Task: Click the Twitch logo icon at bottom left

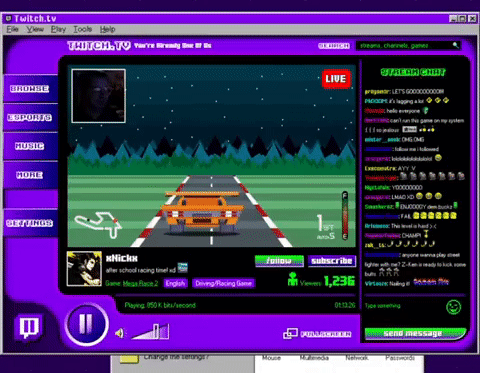Action: click(x=29, y=327)
